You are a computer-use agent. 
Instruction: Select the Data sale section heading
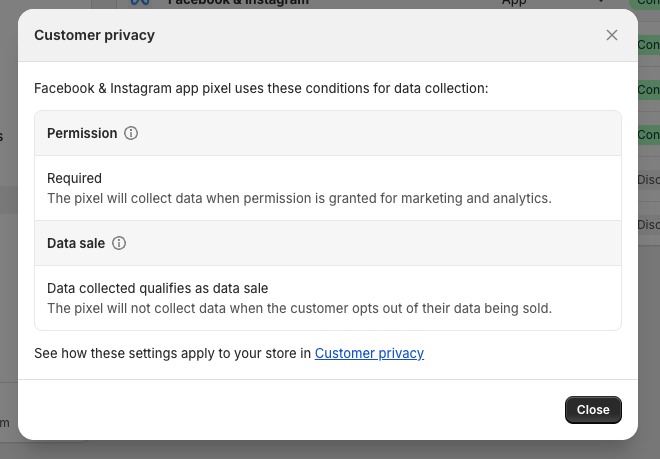point(76,243)
